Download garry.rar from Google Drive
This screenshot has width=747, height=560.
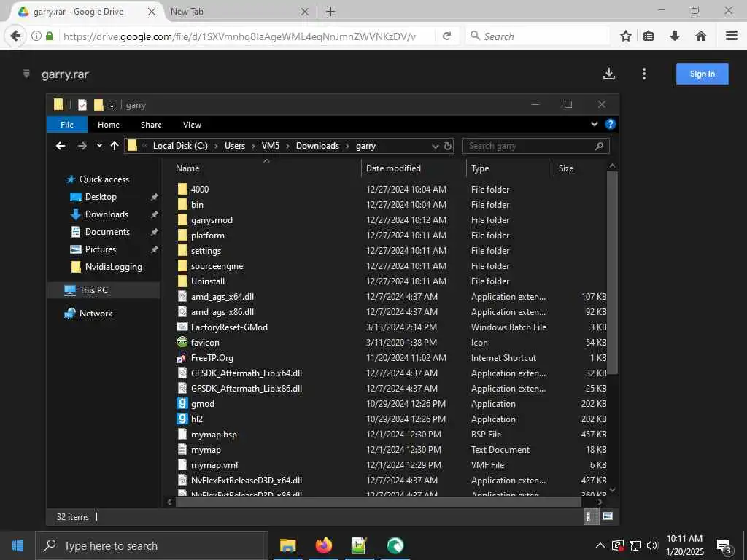[609, 74]
